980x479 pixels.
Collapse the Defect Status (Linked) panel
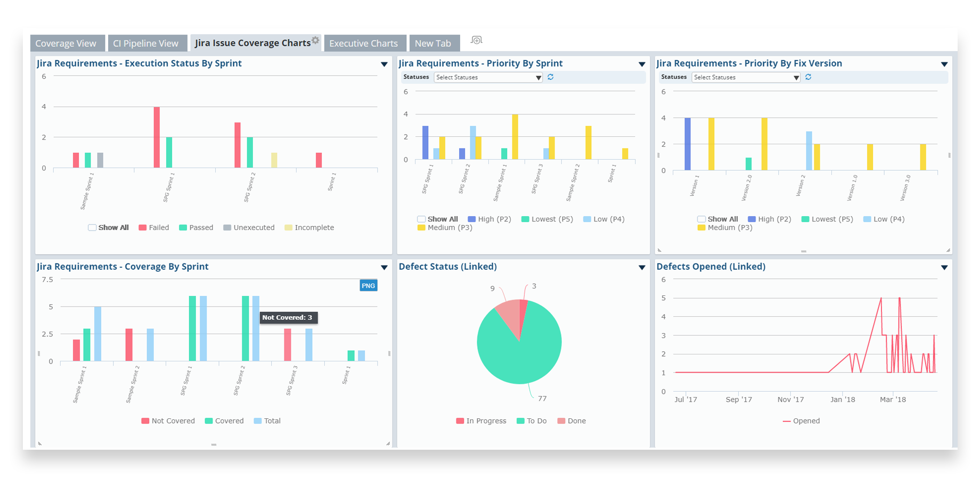(x=641, y=267)
